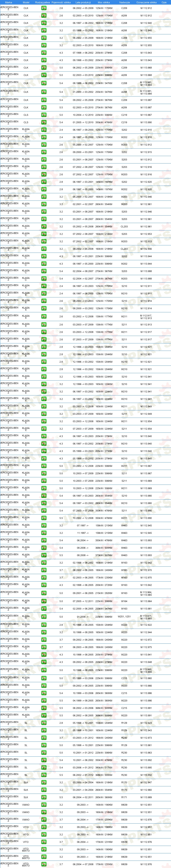Click fuel icon in CLK A209 M 113.968 row
171x868 pixels.
click(44, 75)
